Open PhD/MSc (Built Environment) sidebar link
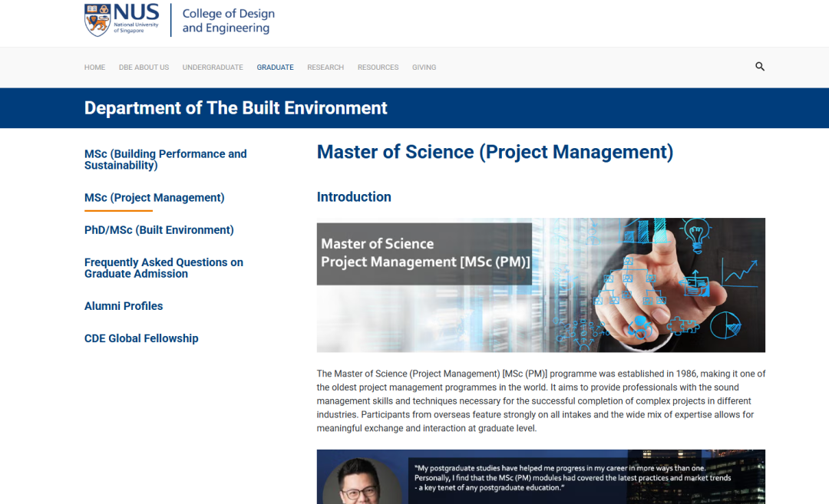This screenshot has width=829, height=504. pyautogui.click(x=159, y=230)
